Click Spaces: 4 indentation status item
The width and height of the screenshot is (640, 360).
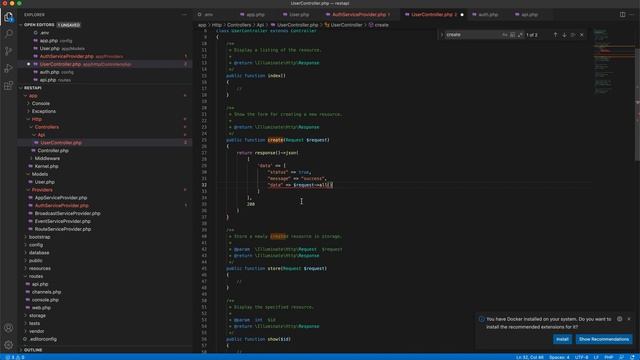coord(559,357)
